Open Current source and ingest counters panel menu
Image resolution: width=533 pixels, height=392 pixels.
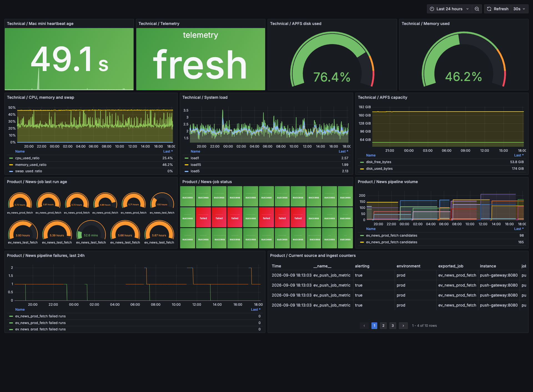[x=313, y=256]
